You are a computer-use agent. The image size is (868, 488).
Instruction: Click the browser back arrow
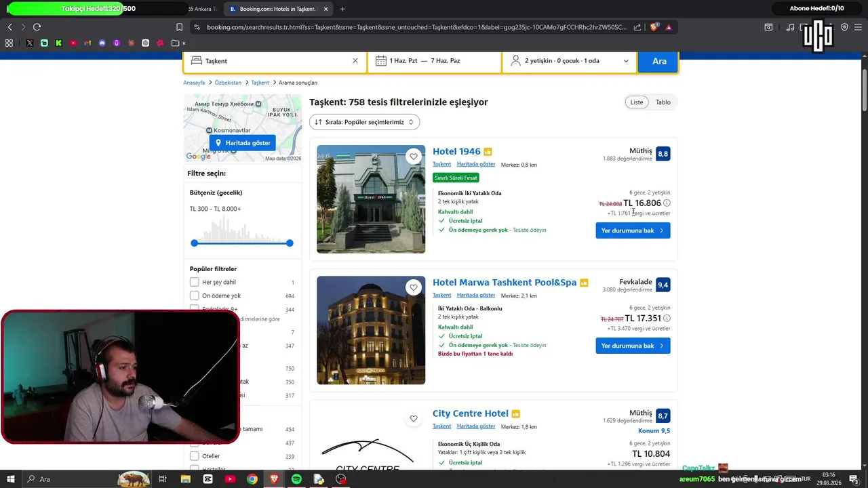(x=9, y=27)
